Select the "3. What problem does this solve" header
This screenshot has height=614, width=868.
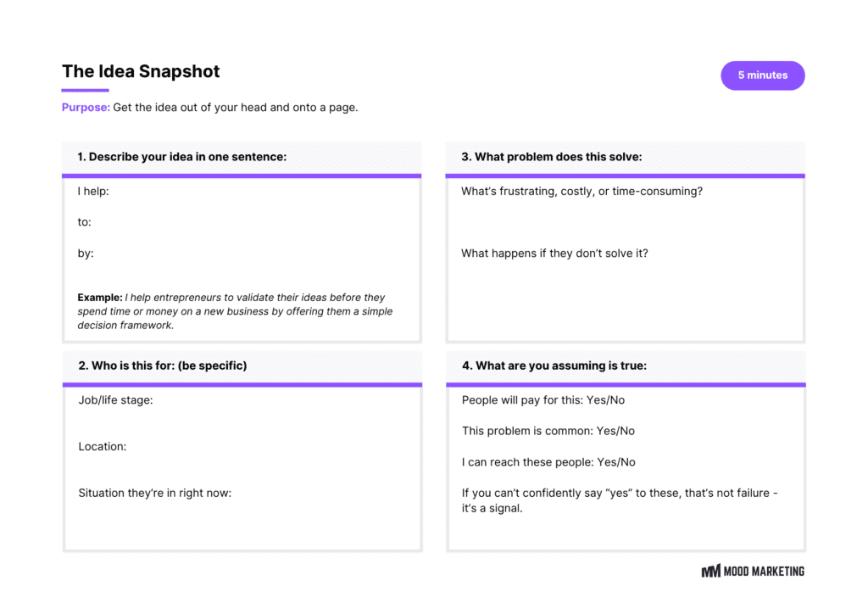tap(551, 157)
